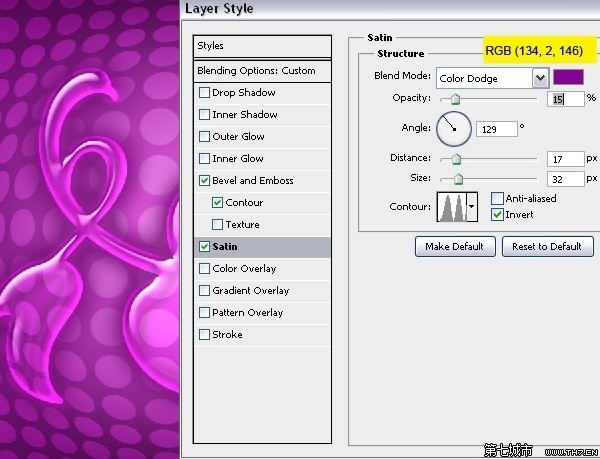
Task: Click the Satin contour curve thumbnail
Action: [451, 207]
